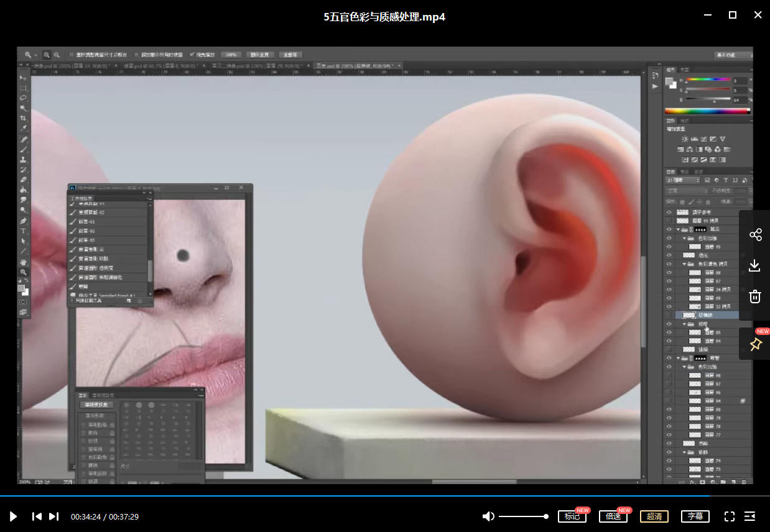The width and height of the screenshot is (770, 532).
Task: Open the 倍速 playback speed menu
Action: [613, 516]
